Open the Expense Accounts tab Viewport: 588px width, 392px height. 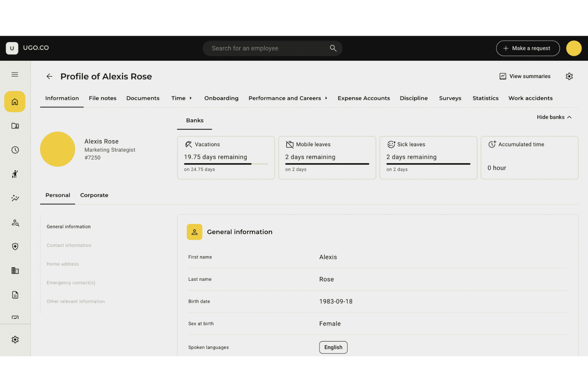coord(364,98)
